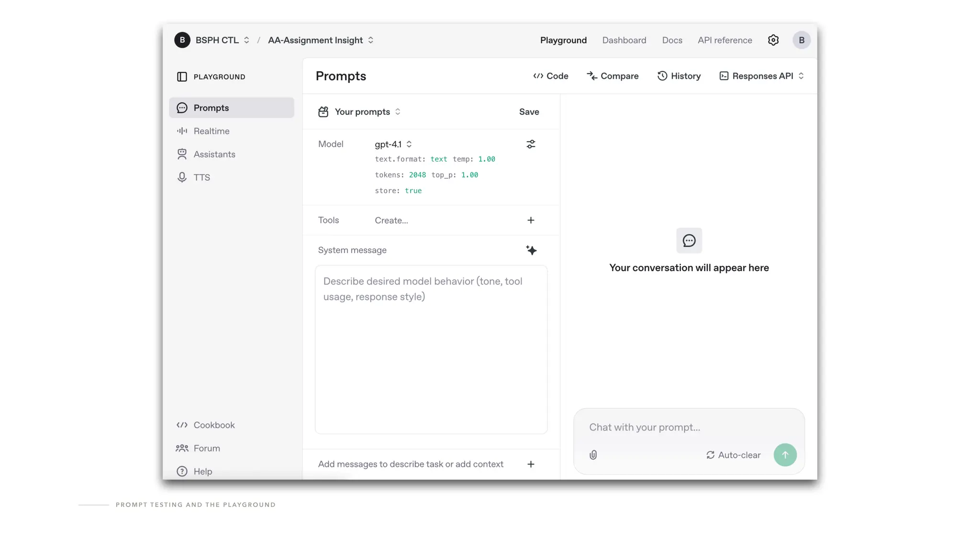Collapse the Playground sidebar panel icon
Screen dimensions: 980x551
pyautogui.click(x=182, y=77)
